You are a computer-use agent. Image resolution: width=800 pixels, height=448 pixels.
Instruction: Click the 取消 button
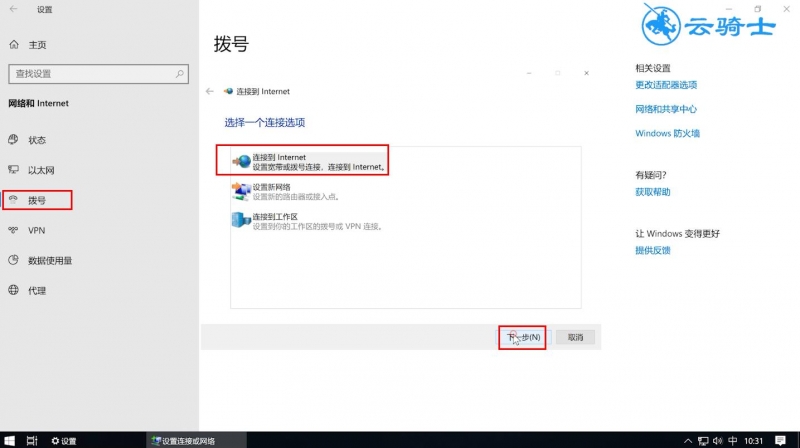coord(575,337)
